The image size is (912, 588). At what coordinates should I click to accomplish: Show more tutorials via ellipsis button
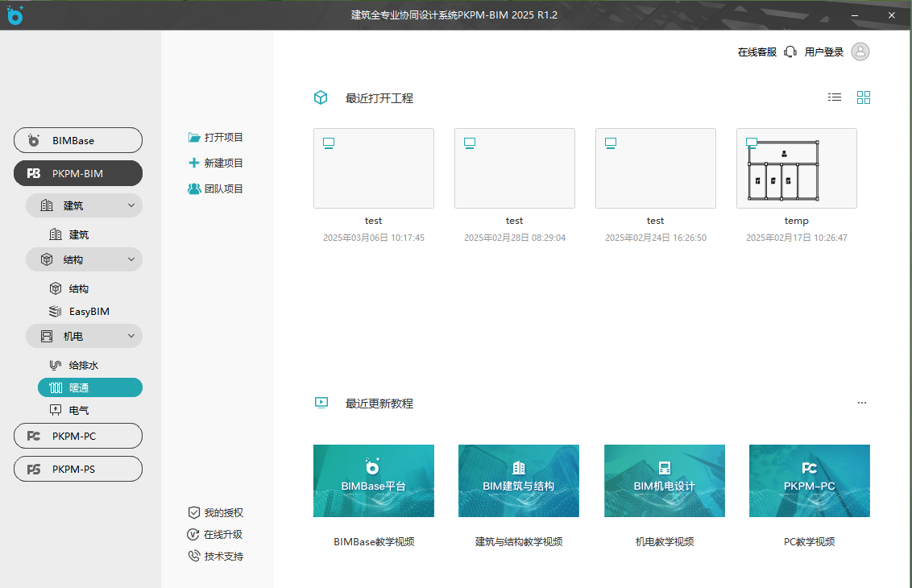click(x=862, y=403)
